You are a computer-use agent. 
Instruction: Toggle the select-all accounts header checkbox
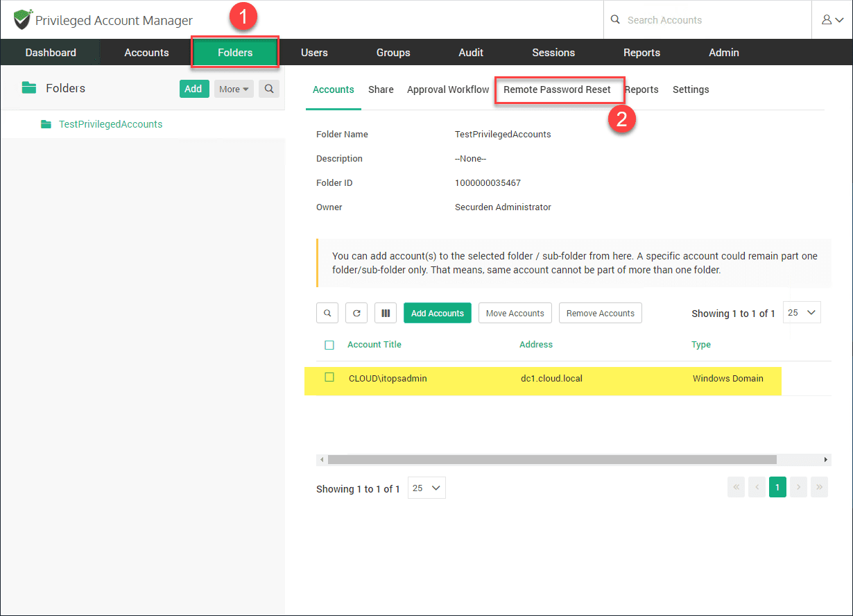(329, 345)
